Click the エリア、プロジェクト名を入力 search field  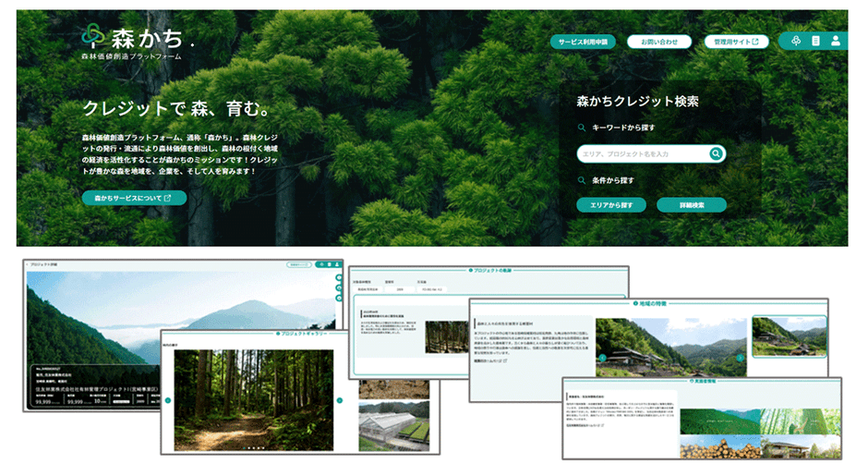644,153
